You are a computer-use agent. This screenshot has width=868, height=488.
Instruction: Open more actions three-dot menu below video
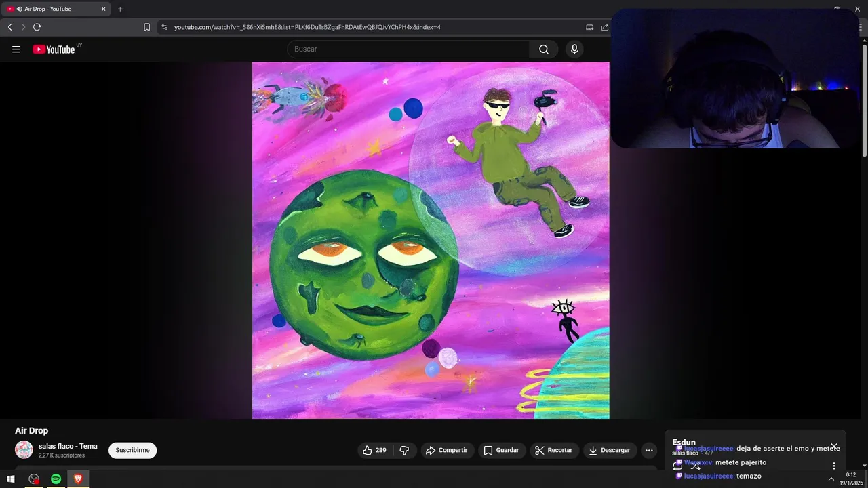(649, 450)
